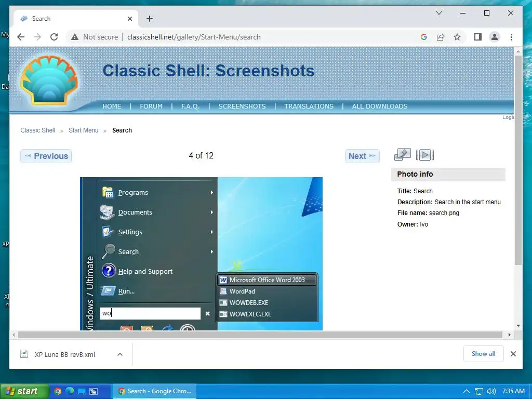532x399 pixels.
Task: Open ALL DOWNLOADS in site navigation
Action: [380, 106]
